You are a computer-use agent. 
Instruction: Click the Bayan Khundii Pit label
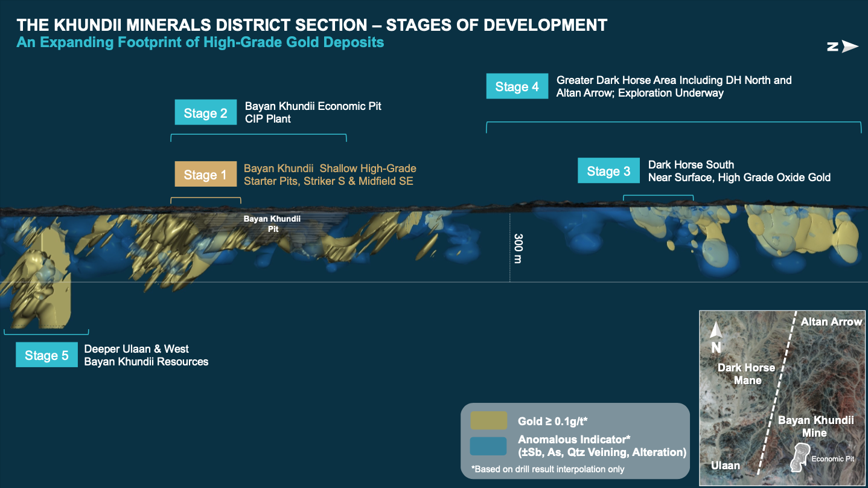point(272,223)
